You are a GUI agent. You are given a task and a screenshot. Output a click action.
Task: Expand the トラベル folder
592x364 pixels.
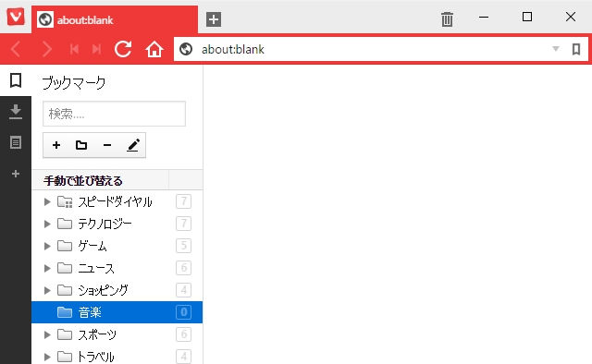pyautogui.click(x=47, y=357)
